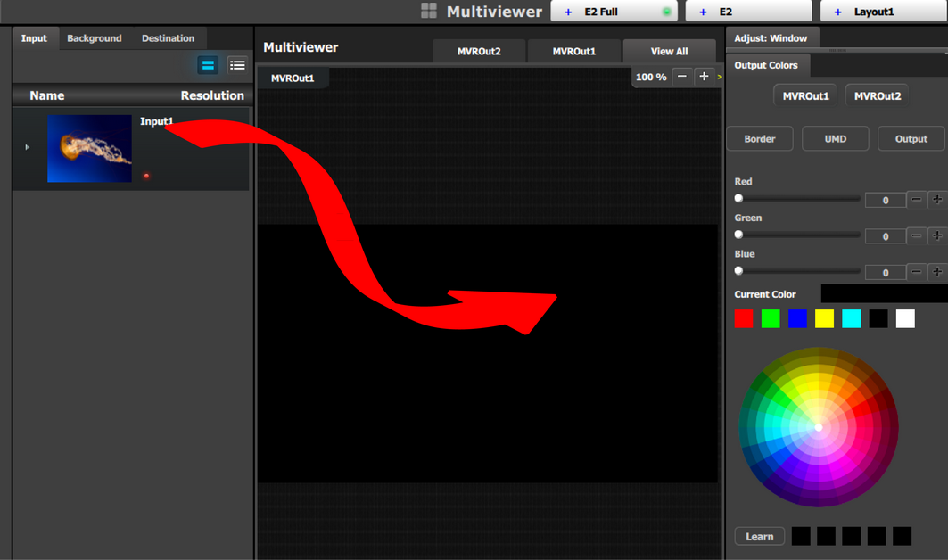Expand the Input1 row arrow
948x560 pixels.
28,147
